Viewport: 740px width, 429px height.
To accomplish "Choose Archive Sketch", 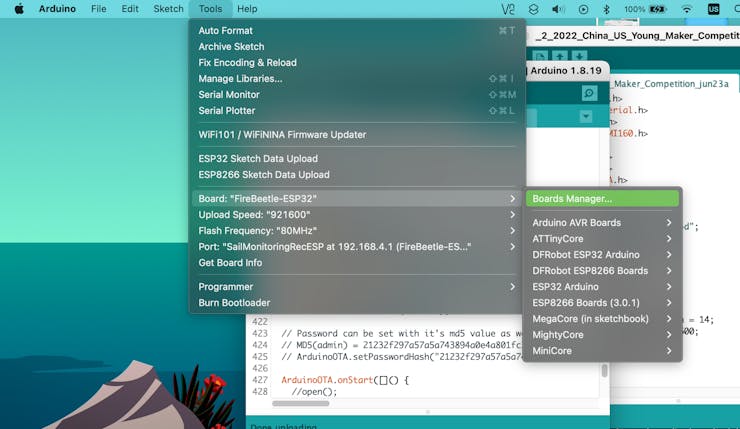I will pyautogui.click(x=357, y=47).
